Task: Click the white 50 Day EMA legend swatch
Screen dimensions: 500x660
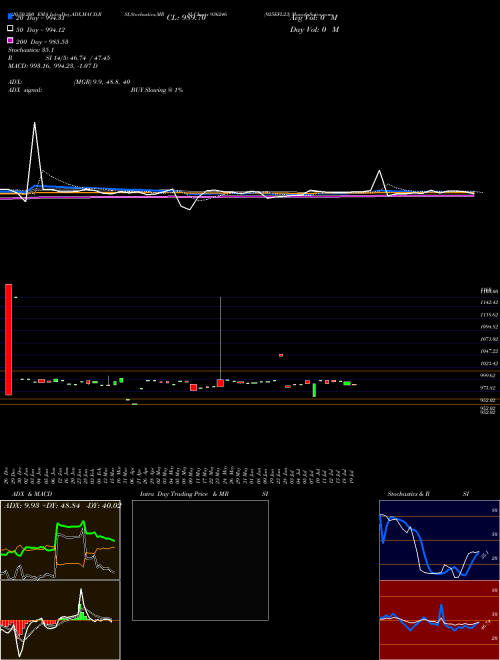Action: coord(10,29)
